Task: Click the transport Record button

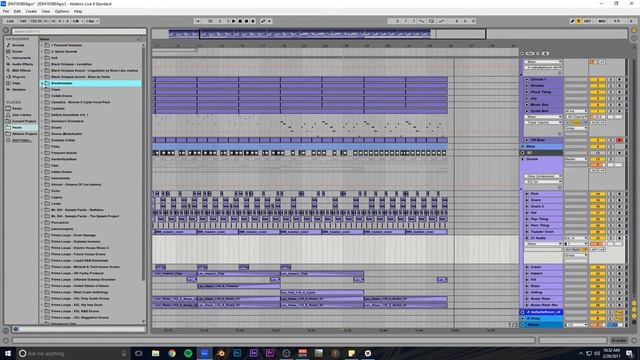Action: coord(247,21)
